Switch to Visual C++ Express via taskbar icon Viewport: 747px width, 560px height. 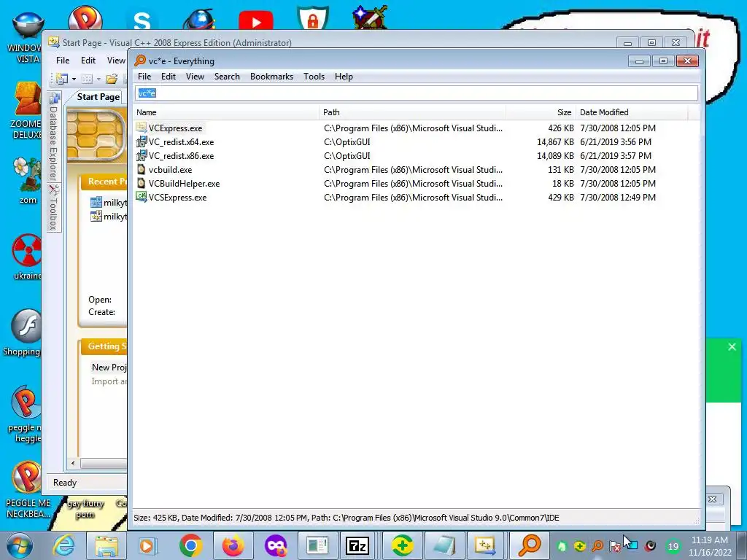[484, 545]
